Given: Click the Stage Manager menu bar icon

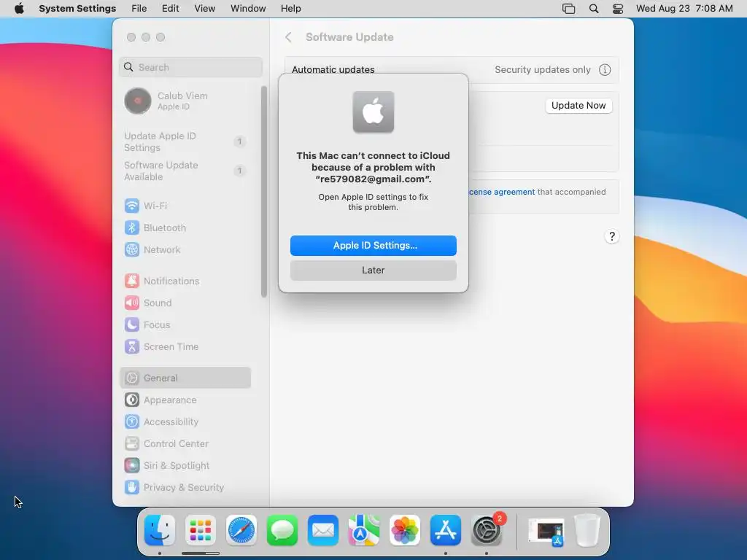Looking at the screenshot, I should 568,9.
